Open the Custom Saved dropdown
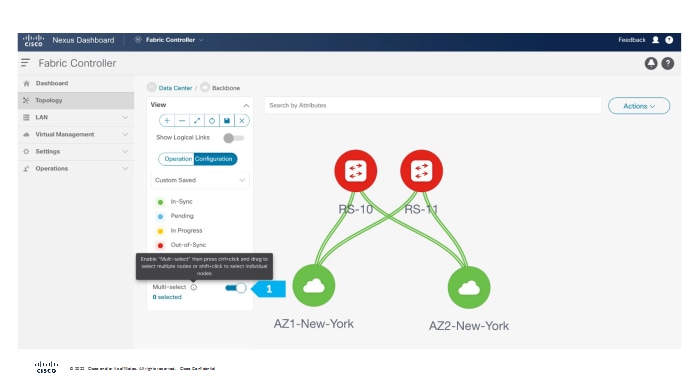The image size is (696, 391). tap(200, 180)
